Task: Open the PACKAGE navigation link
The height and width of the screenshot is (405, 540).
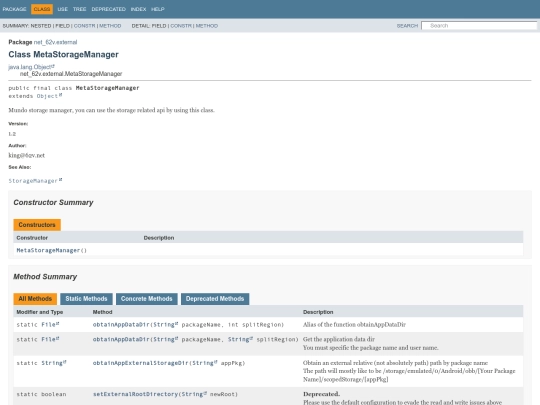Action: 14,9
